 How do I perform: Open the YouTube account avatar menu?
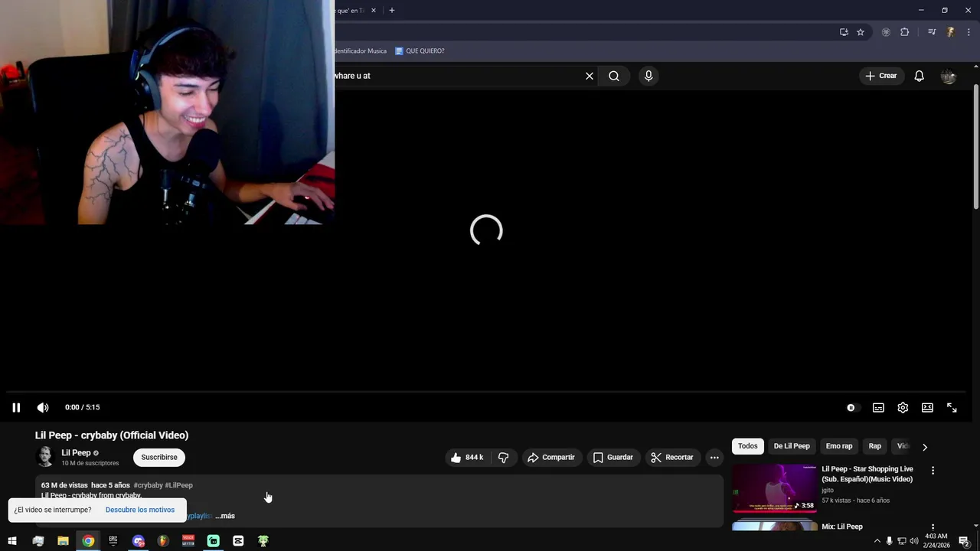coord(949,76)
